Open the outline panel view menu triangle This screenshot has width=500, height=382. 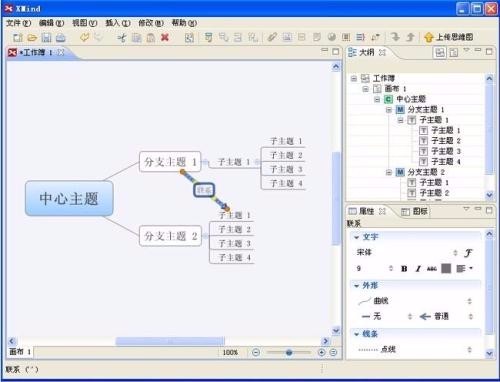tap(466, 50)
